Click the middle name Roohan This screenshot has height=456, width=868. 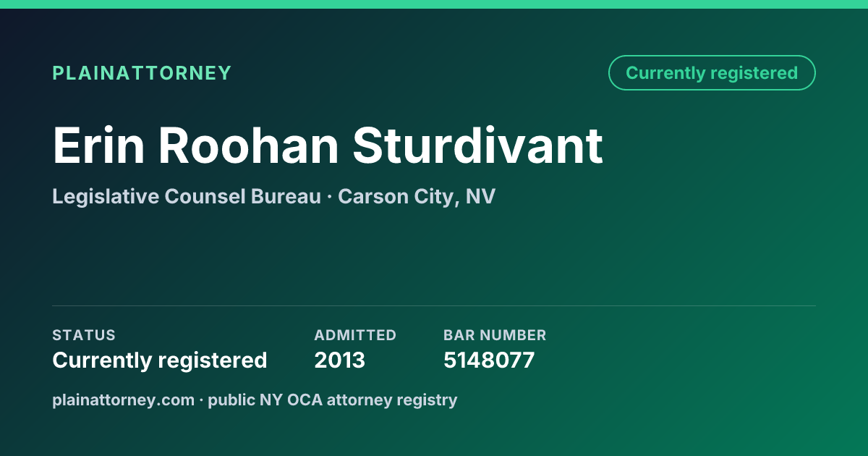(x=248, y=145)
